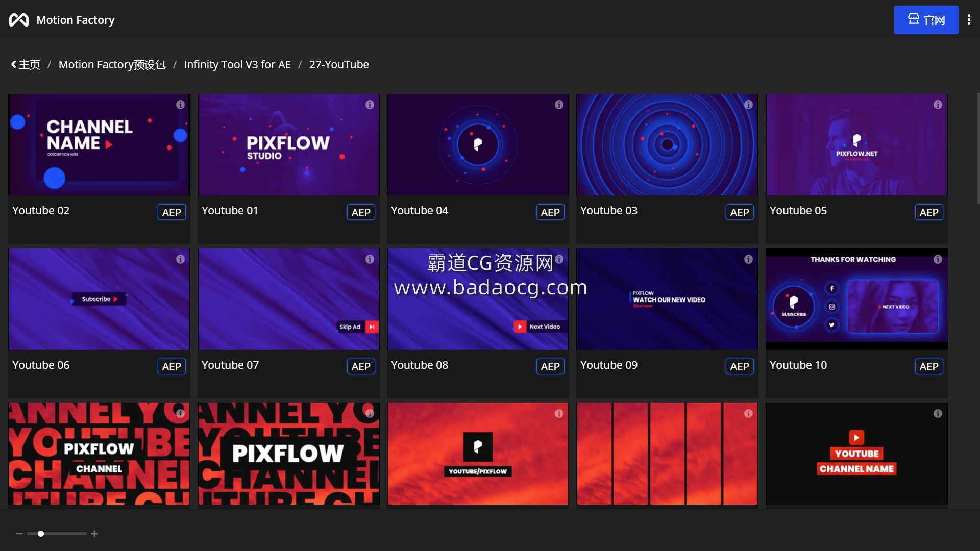Click AEP button for Youtube 04

[550, 212]
